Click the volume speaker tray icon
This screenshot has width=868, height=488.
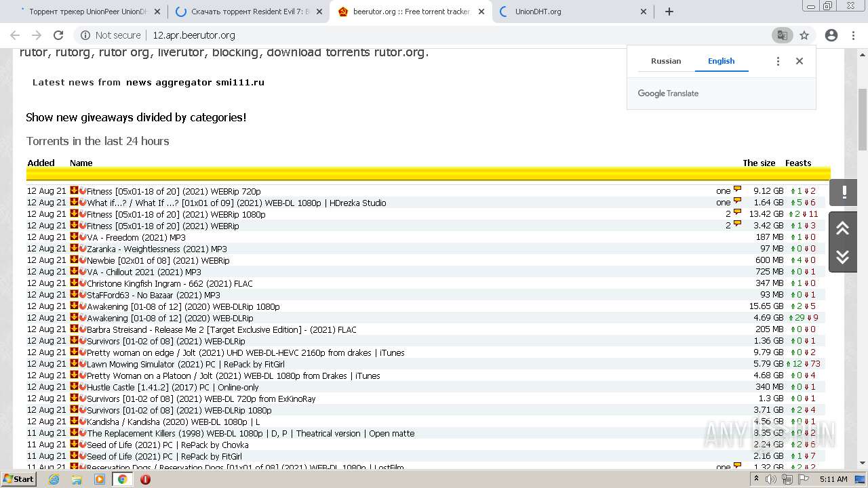pos(771,479)
